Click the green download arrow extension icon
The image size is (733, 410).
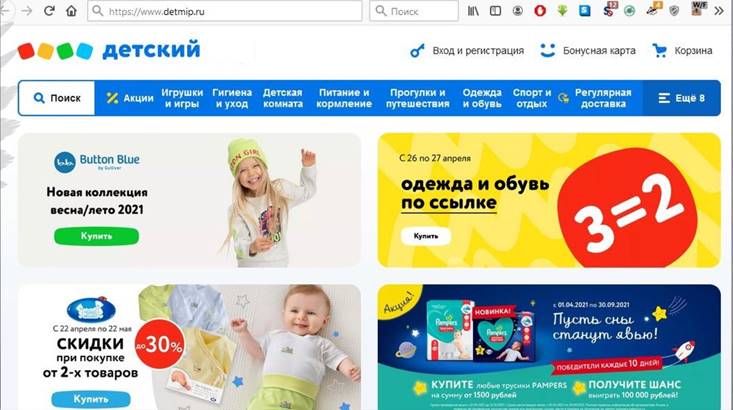pyautogui.click(x=562, y=11)
